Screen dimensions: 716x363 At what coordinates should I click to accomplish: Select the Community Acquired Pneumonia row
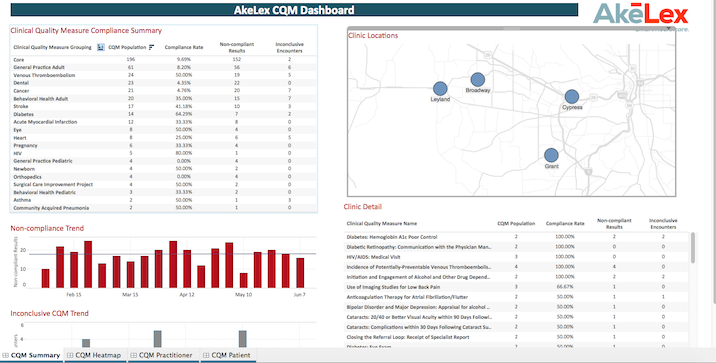pyautogui.click(x=163, y=208)
